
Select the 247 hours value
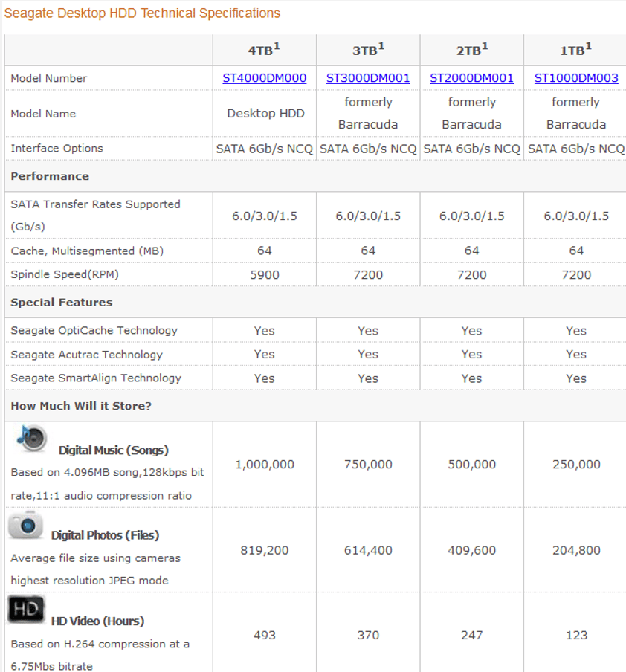[x=471, y=635]
